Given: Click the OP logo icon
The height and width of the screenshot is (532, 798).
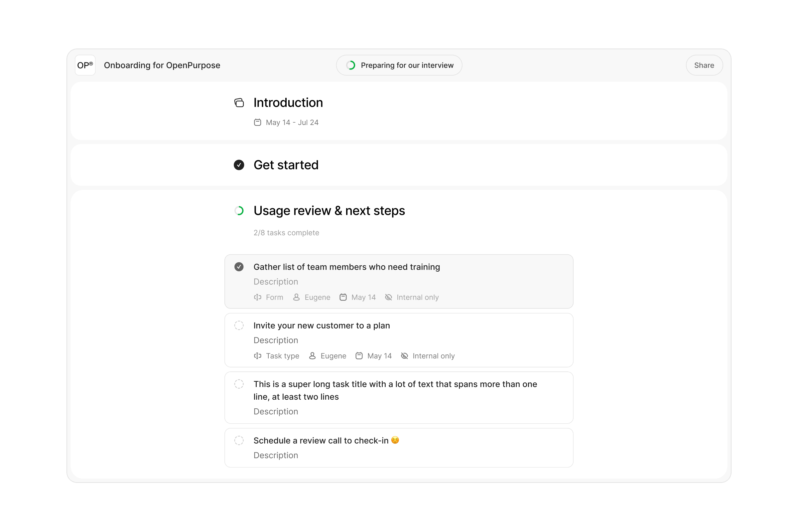Looking at the screenshot, I should [x=85, y=65].
